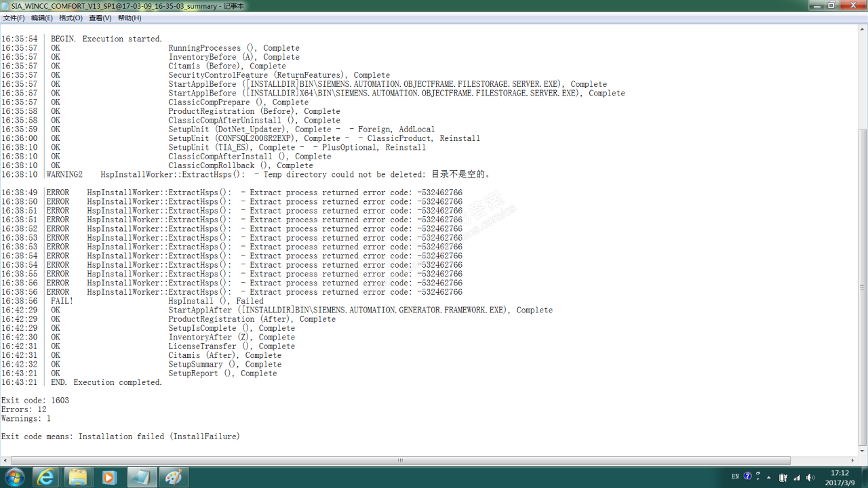This screenshot has width=868, height=488.
Task: Open the 查看(V) View menu
Action: (100, 18)
